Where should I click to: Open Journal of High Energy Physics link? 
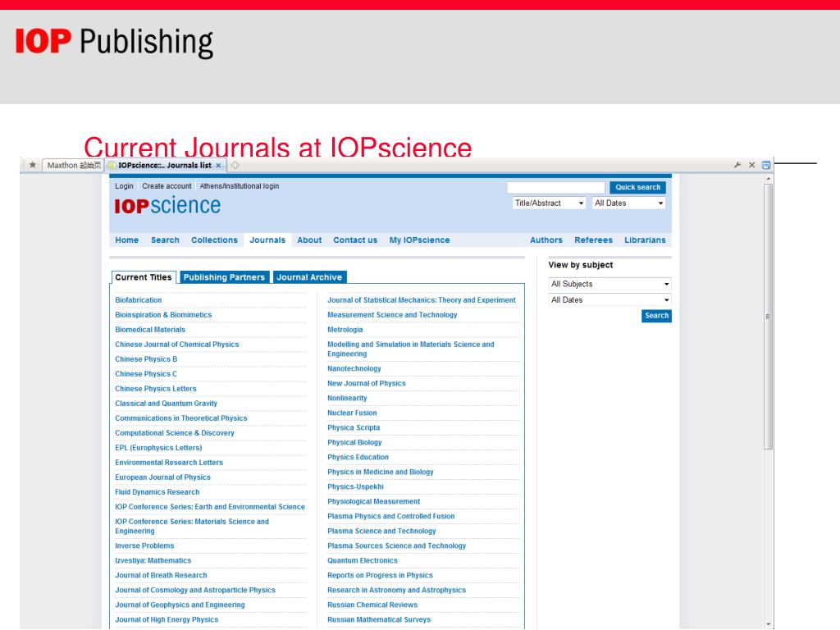point(167,620)
